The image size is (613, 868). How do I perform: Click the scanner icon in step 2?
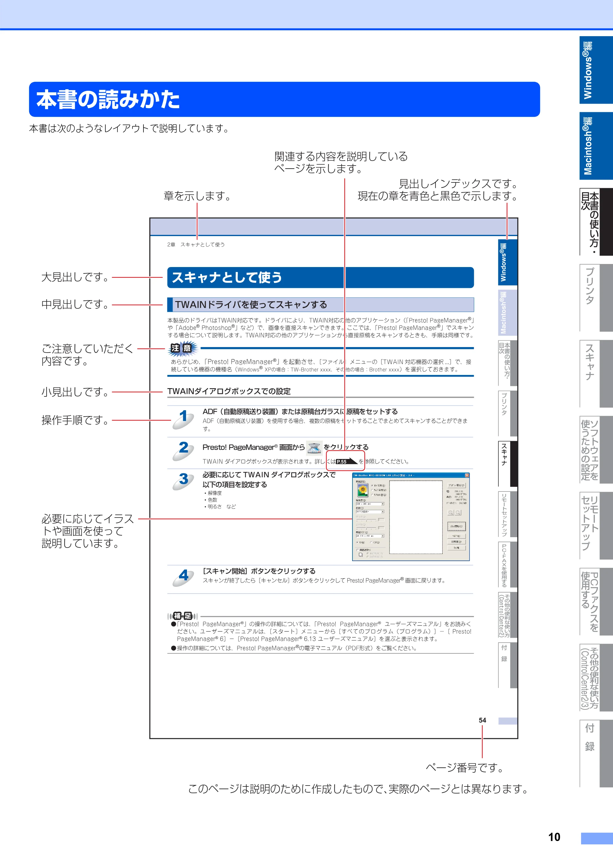pyautogui.click(x=314, y=448)
